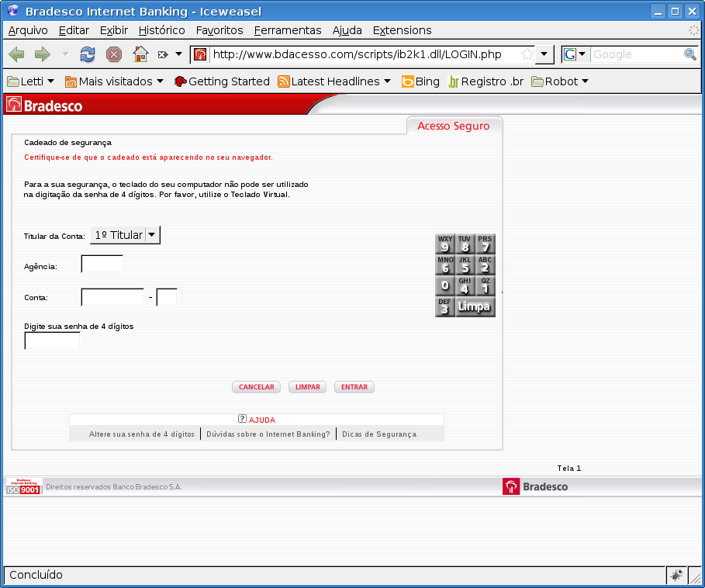Click the Conta number field
Image resolution: width=705 pixels, height=588 pixels.
(112, 297)
